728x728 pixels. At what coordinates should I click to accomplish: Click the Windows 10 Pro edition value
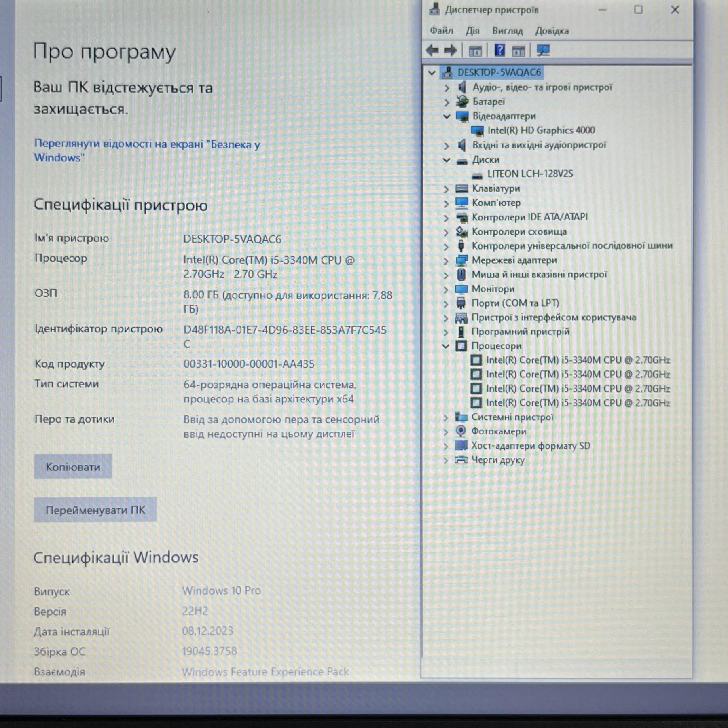[222, 590]
